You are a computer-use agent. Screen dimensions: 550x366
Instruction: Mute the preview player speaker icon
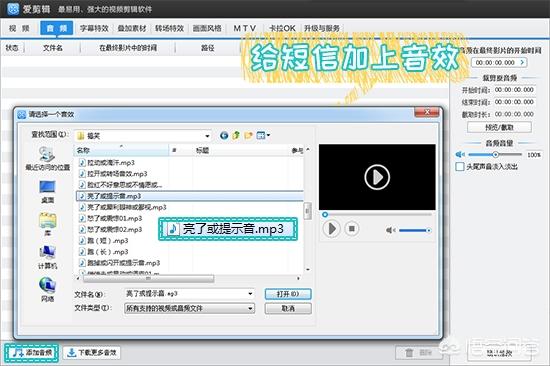(x=390, y=230)
